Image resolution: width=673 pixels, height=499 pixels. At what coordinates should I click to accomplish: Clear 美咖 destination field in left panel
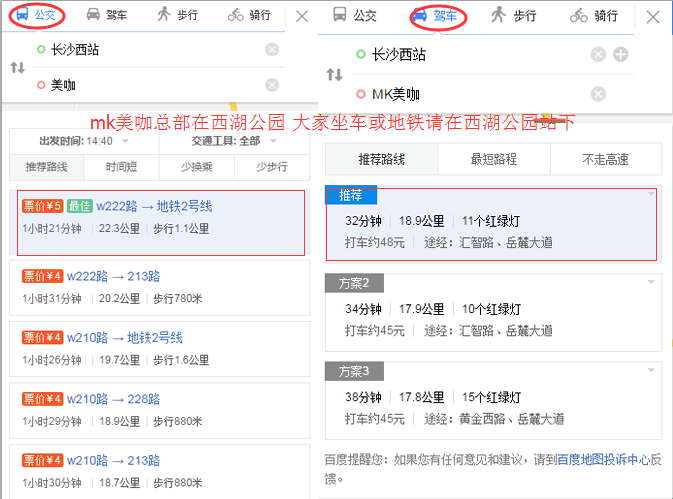tap(272, 85)
